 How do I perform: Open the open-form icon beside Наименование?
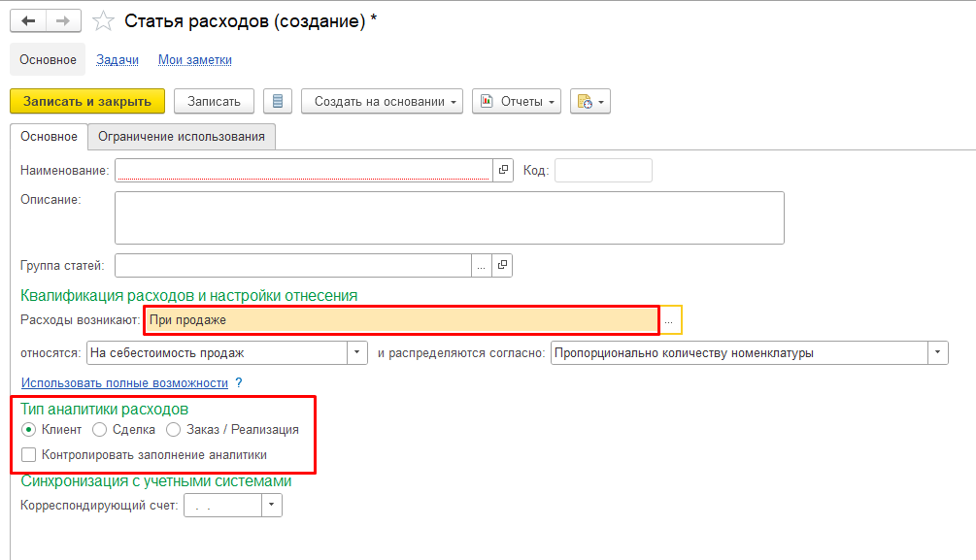(x=503, y=170)
